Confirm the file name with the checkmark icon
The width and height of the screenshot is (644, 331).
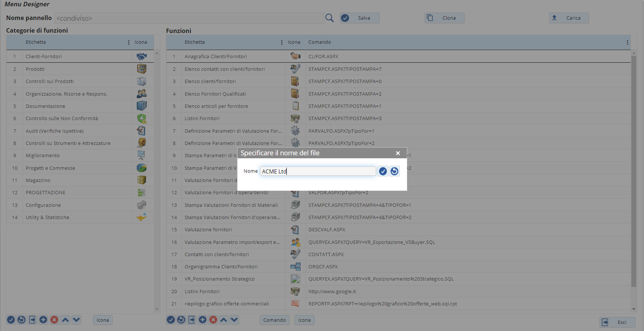tap(383, 171)
